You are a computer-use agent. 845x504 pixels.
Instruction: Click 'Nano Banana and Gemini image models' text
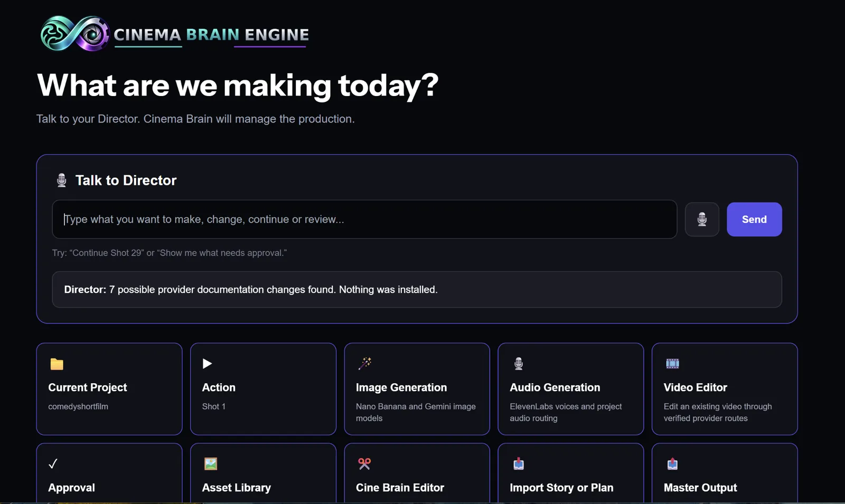(x=416, y=412)
